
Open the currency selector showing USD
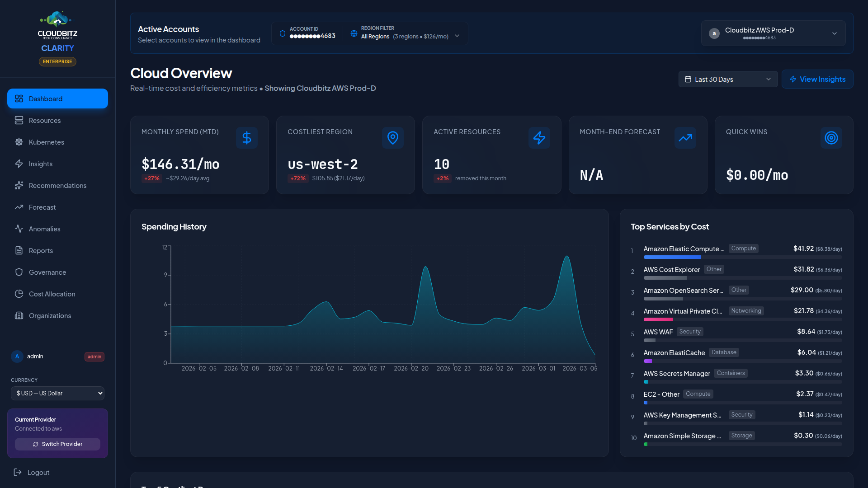pos(57,393)
